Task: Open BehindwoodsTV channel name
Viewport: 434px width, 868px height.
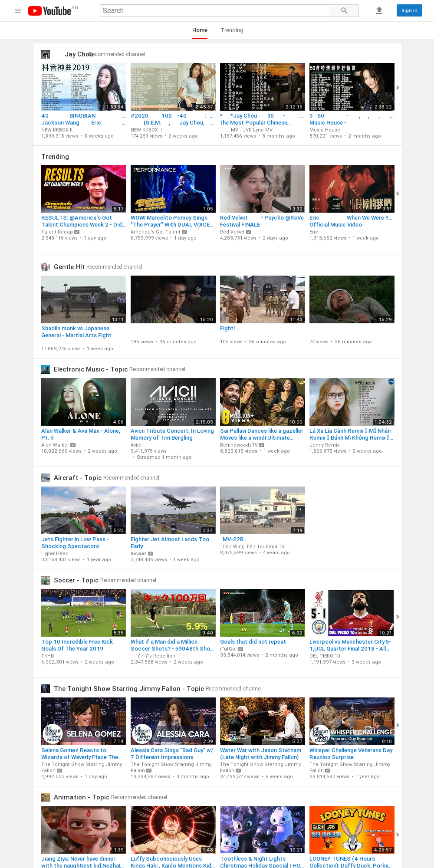Action: [239, 445]
